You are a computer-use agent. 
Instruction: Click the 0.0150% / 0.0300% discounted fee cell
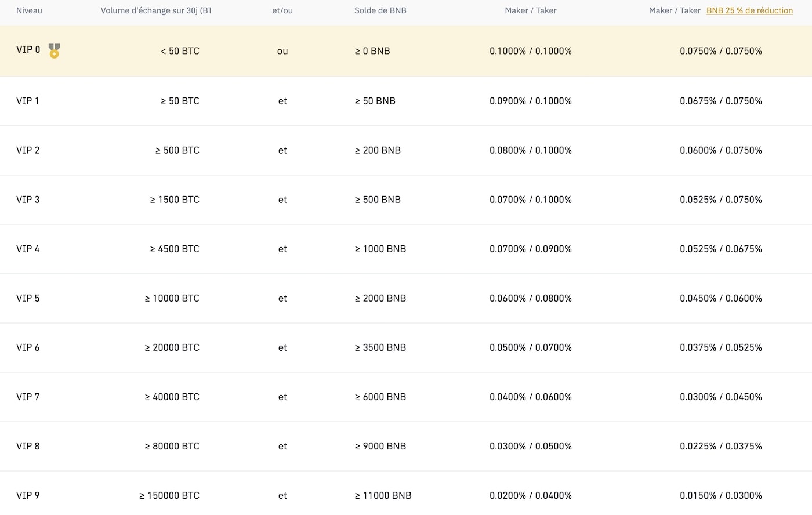pos(721,495)
